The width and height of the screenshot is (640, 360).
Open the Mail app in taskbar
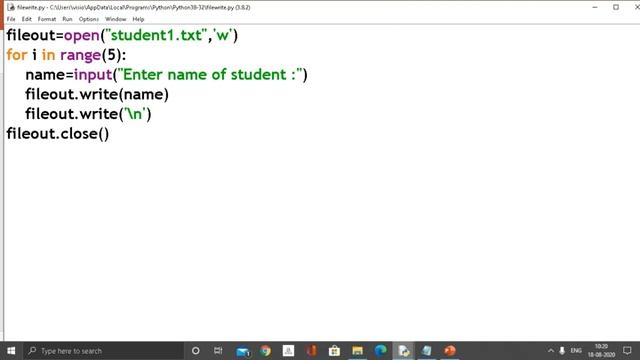(x=243, y=351)
